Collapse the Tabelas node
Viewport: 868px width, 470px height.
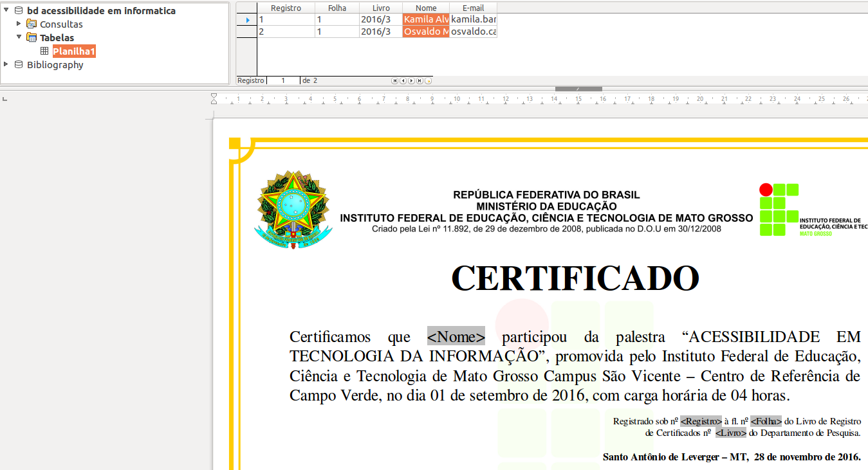(x=19, y=37)
